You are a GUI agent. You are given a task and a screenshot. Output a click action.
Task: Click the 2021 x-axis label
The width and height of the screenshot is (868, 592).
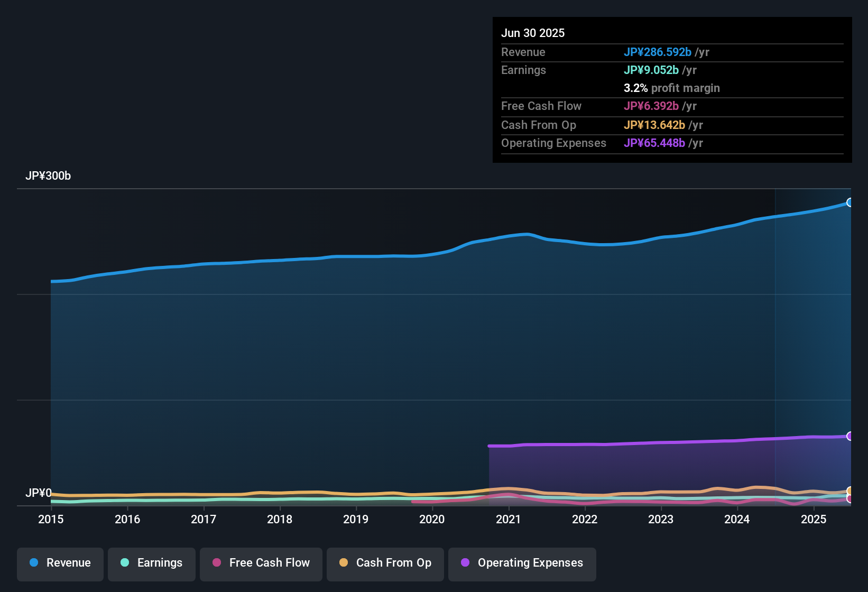[509, 520]
